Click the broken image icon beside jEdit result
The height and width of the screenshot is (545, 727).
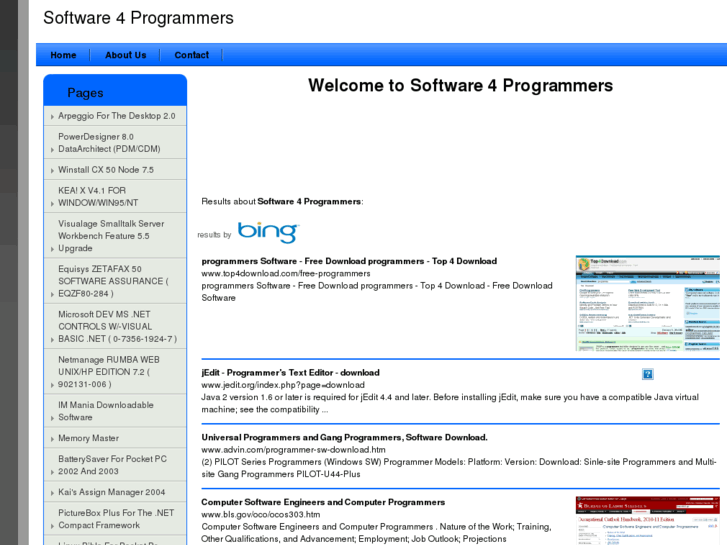pos(648,374)
